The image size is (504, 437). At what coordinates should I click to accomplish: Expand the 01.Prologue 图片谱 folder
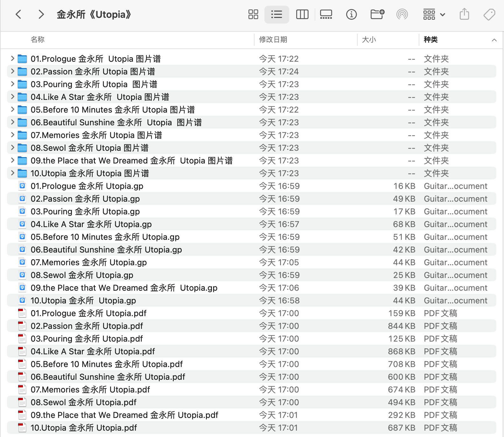click(x=12, y=59)
